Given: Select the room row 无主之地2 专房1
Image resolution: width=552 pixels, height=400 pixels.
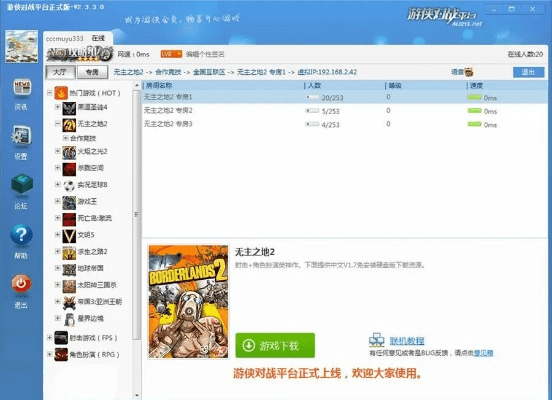Looking at the screenshot, I should click(x=345, y=97).
